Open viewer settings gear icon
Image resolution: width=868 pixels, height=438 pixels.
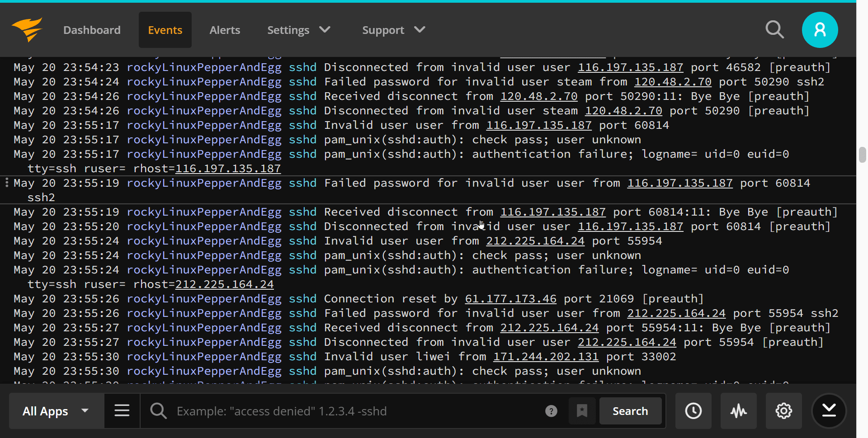pyautogui.click(x=783, y=411)
